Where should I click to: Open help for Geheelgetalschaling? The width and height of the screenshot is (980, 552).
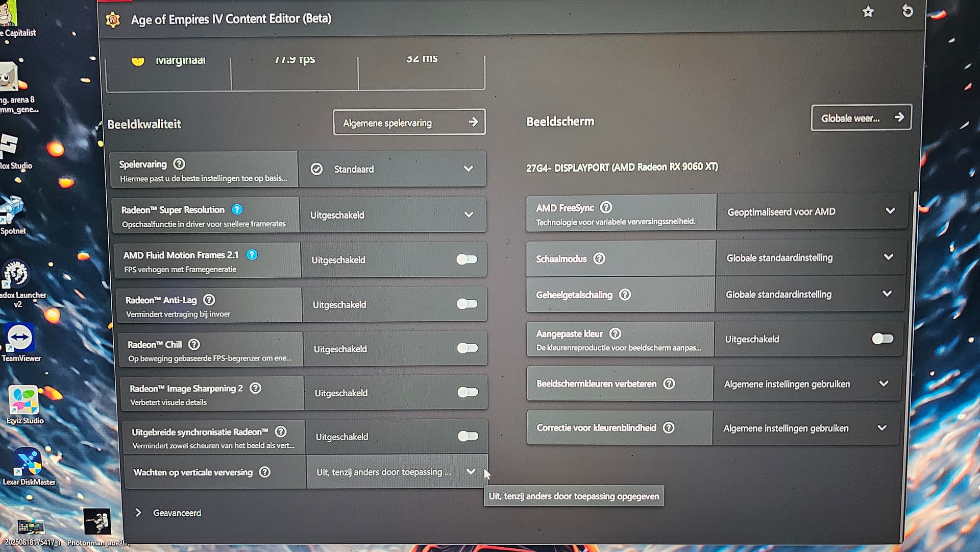pos(625,295)
